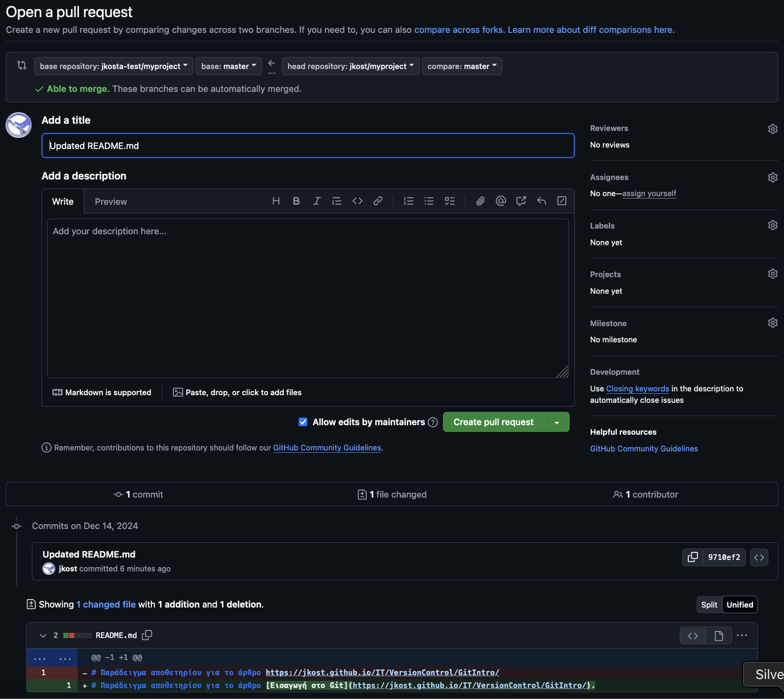The height and width of the screenshot is (699, 784).
Task: Copy README.md file path
Action: (147, 635)
